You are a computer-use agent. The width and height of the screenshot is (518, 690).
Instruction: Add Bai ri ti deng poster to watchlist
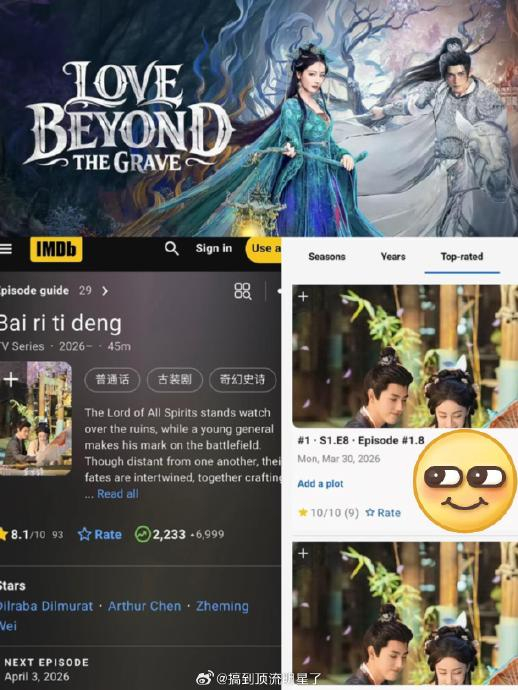pyautogui.click(x=11, y=379)
